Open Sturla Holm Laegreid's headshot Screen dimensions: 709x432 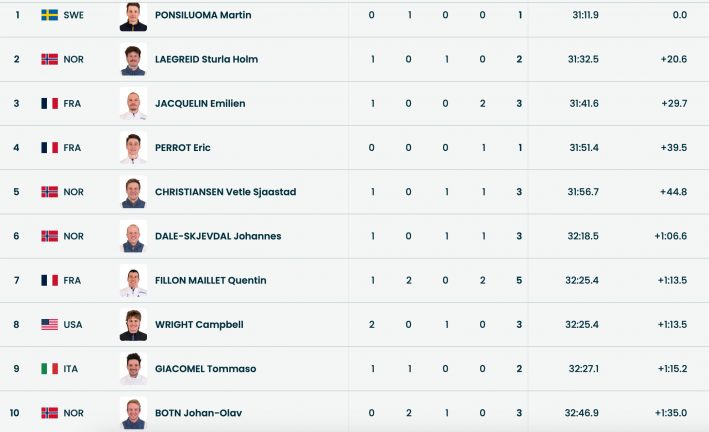(133, 60)
